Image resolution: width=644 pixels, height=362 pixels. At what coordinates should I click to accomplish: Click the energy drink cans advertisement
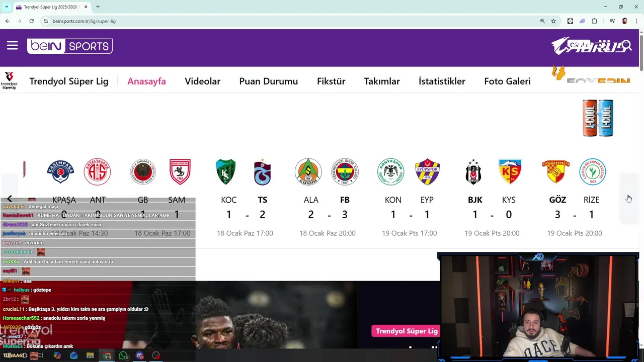pos(598,118)
